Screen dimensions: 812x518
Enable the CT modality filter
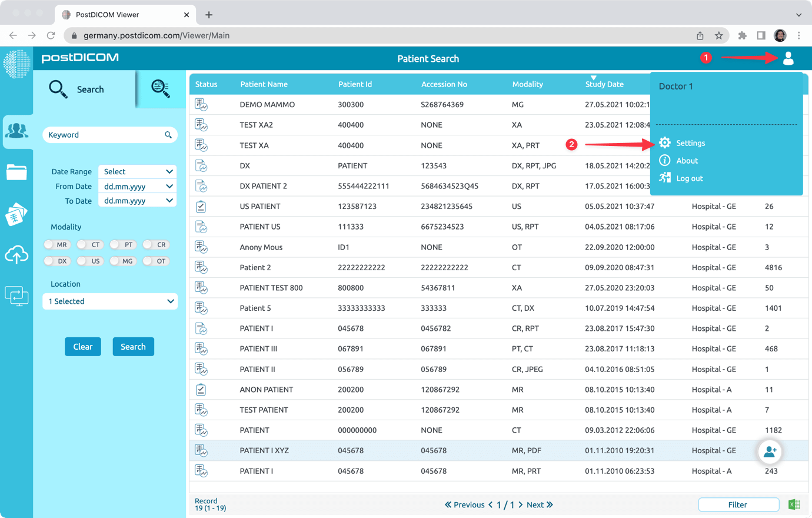click(x=89, y=244)
